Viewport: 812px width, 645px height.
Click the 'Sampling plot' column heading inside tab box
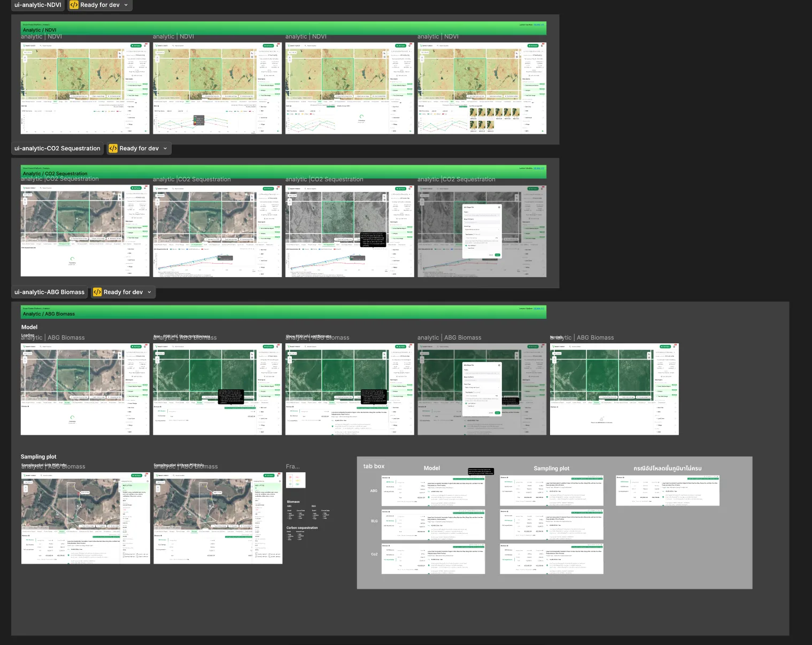click(552, 468)
